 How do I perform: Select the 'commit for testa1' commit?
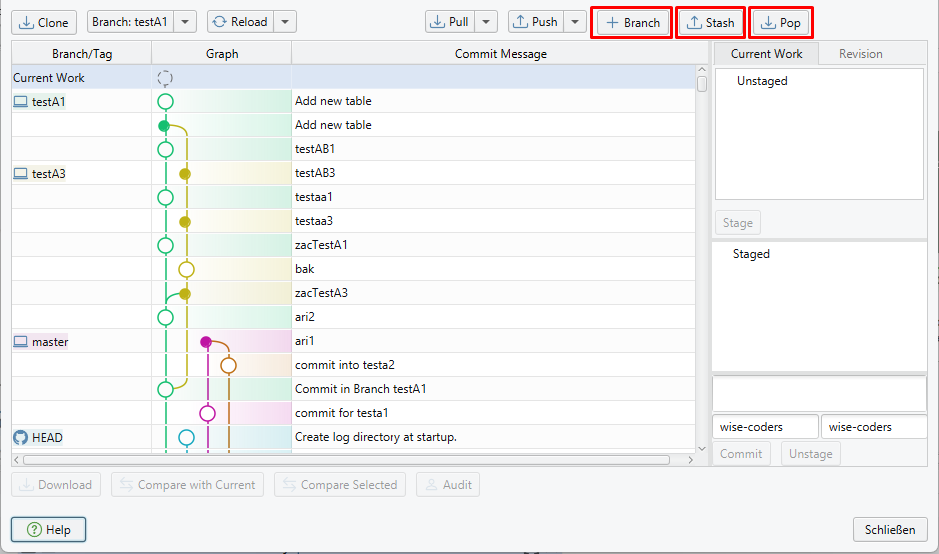pyautogui.click(x=341, y=413)
